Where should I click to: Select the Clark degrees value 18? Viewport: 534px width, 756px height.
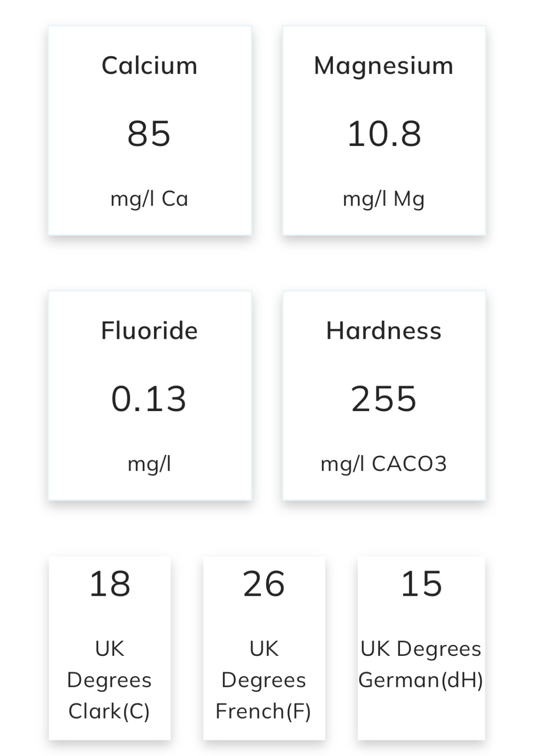tap(110, 584)
